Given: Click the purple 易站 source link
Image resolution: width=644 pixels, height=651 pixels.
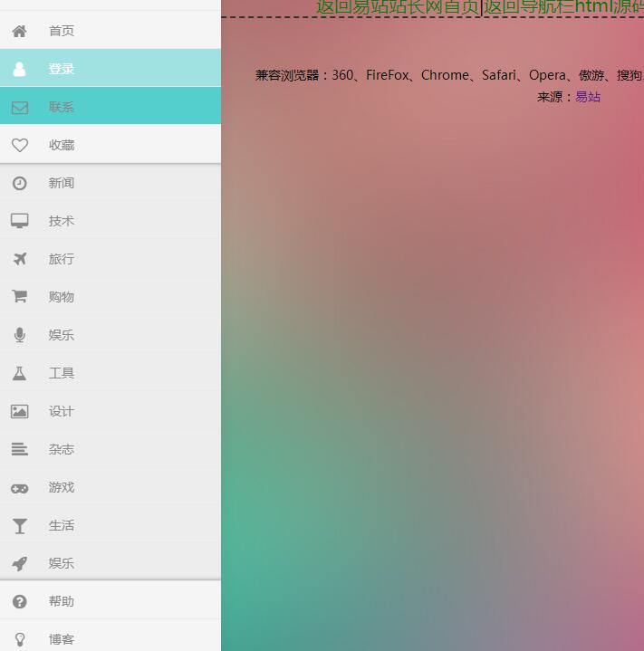Looking at the screenshot, I should (588, 97).
